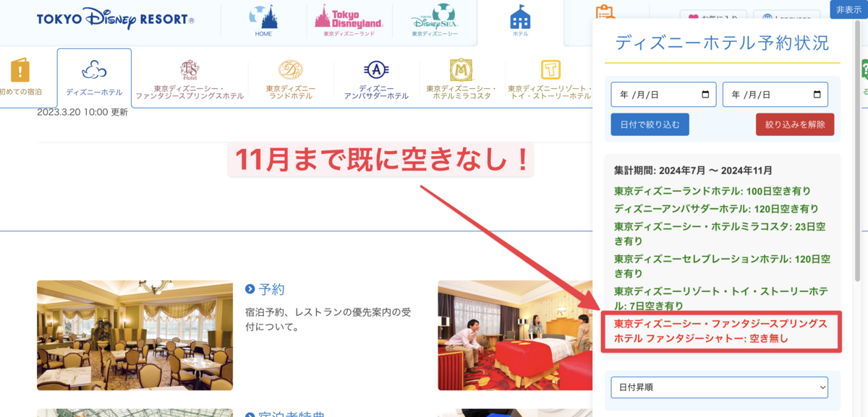The width and height of the screenshot is (868, 417).
Task: Select the 初めての宿泊 tab
Action: 20,77
